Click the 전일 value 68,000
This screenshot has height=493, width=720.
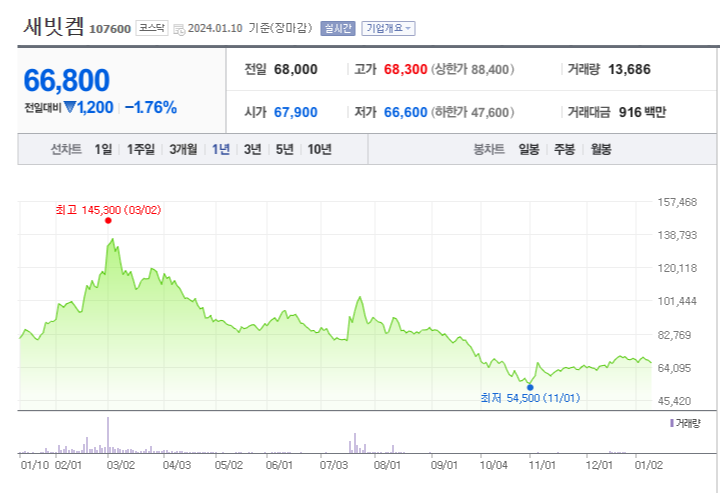(296, 69)
